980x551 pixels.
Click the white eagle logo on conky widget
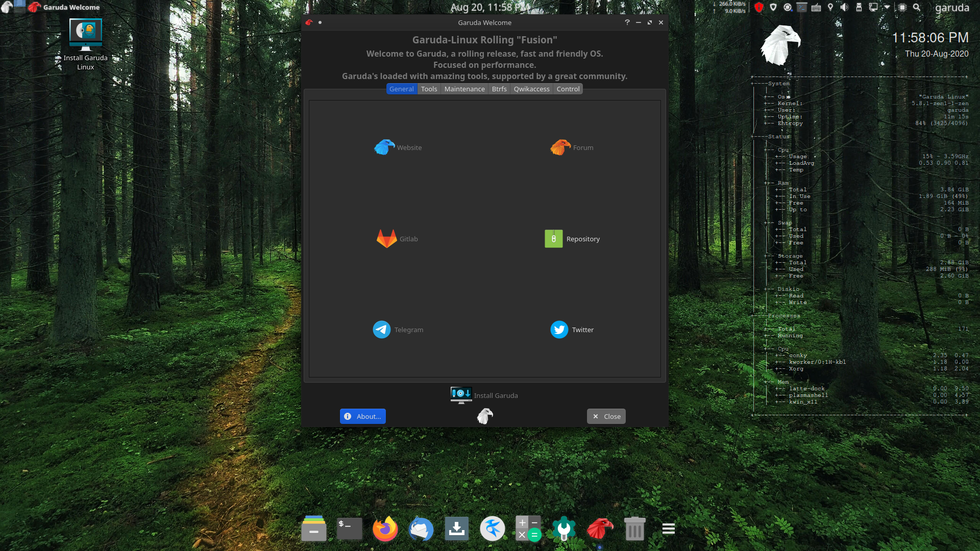pos(780,45)
